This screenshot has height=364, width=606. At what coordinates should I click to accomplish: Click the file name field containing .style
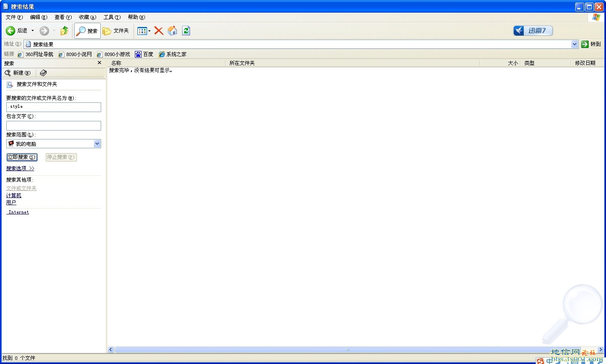click(x=54, y=107)
